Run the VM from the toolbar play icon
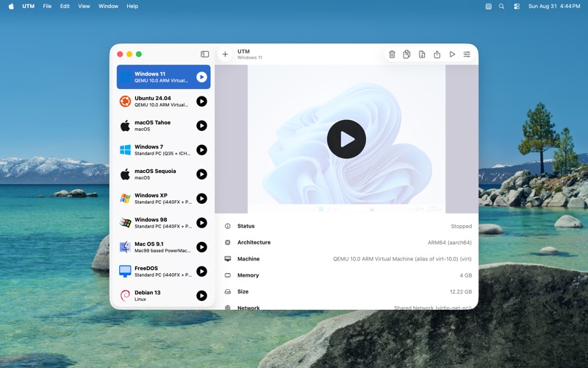 coord(452,54)
